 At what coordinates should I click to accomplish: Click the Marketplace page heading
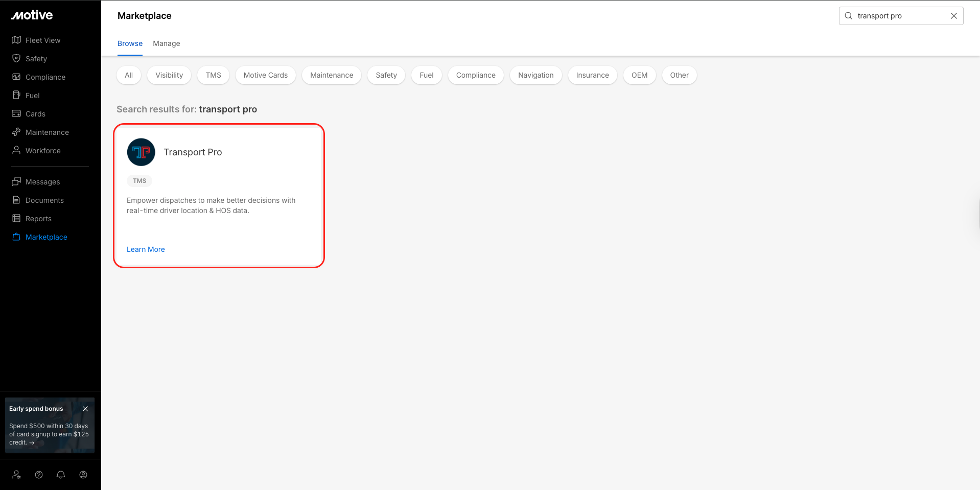point(145,16)
